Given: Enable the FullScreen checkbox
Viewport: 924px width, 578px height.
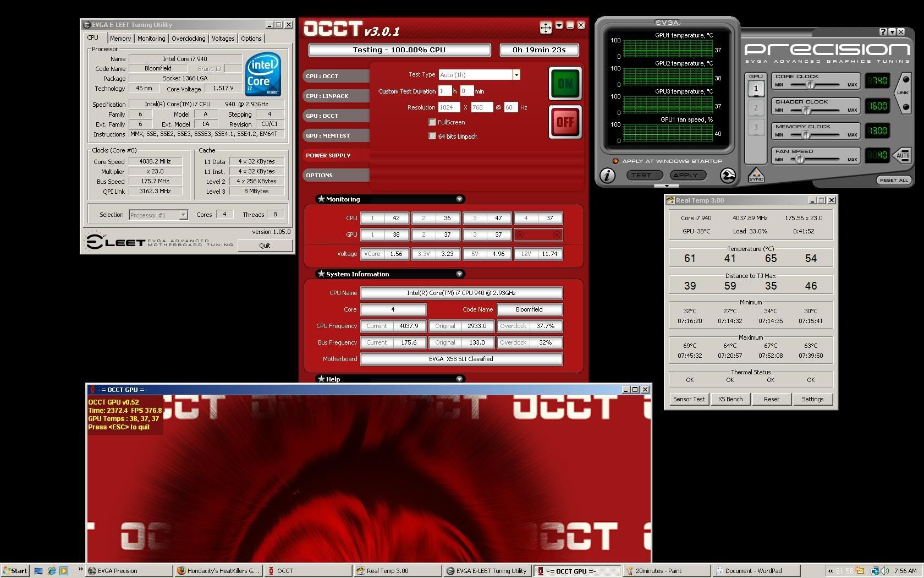Looking at the screenshot, I should coord(432,122).
